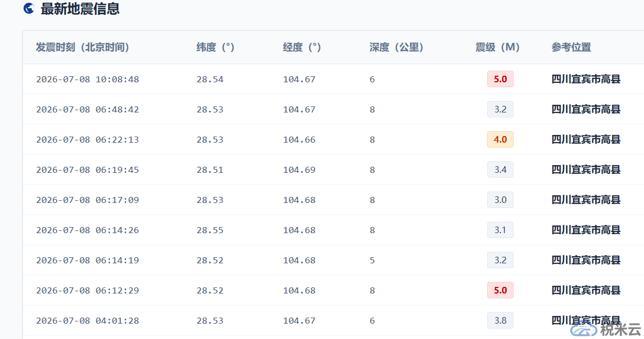Viewport: 644px width, 339px height.
Task: Click the 震级 (M) column header
Action: [x=497, y=47]
